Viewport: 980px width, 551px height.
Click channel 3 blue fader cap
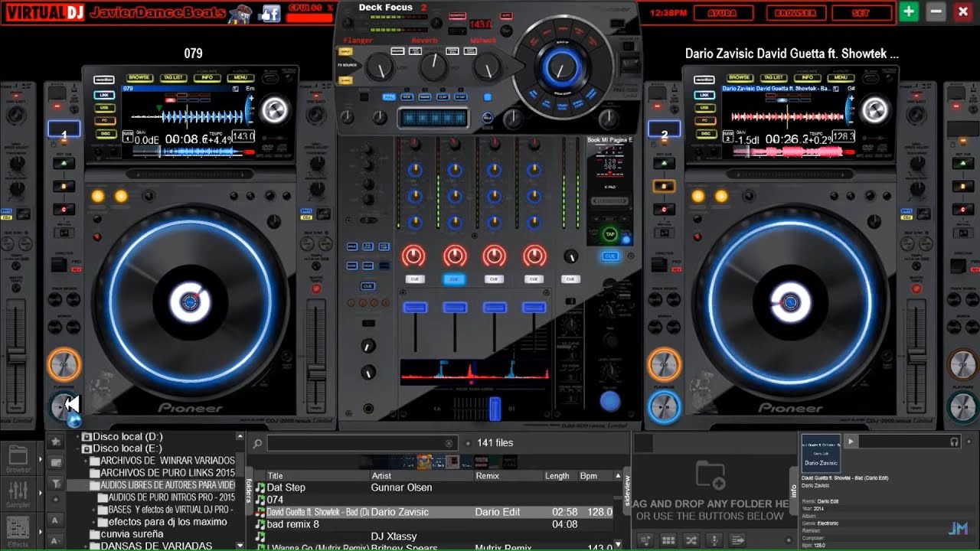click(495, 308)
